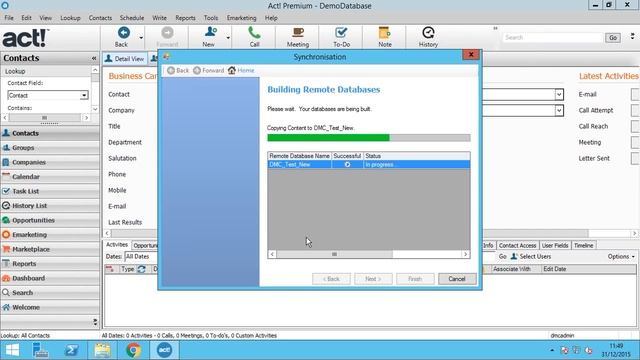Switch to the Timeline tab
This screenshot has width=640, height=360.
pos(583,245)
